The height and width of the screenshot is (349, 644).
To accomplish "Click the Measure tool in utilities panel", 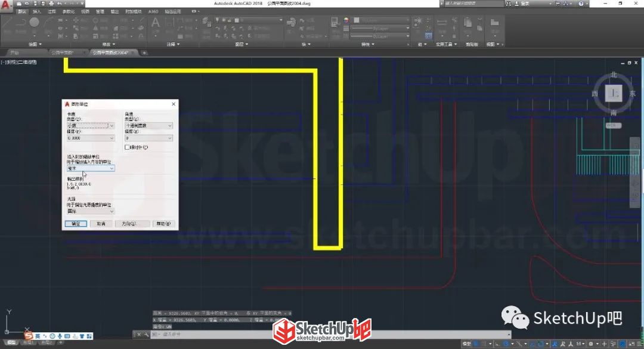I will (x=442, y=23).
